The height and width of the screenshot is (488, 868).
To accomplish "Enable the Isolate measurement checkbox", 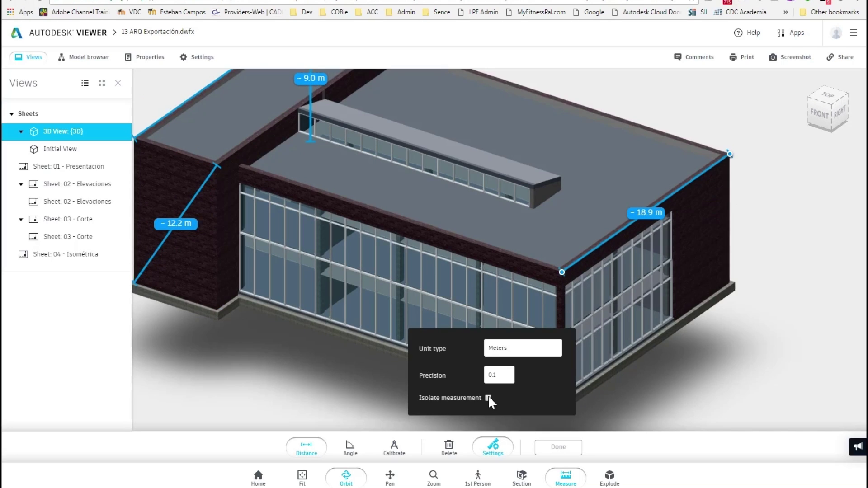I will tap(488, 398).
